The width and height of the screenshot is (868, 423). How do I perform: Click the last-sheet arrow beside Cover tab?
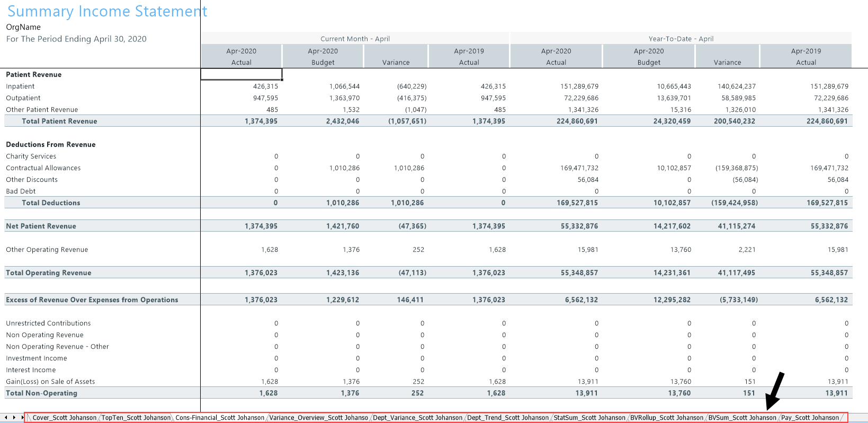22,418
